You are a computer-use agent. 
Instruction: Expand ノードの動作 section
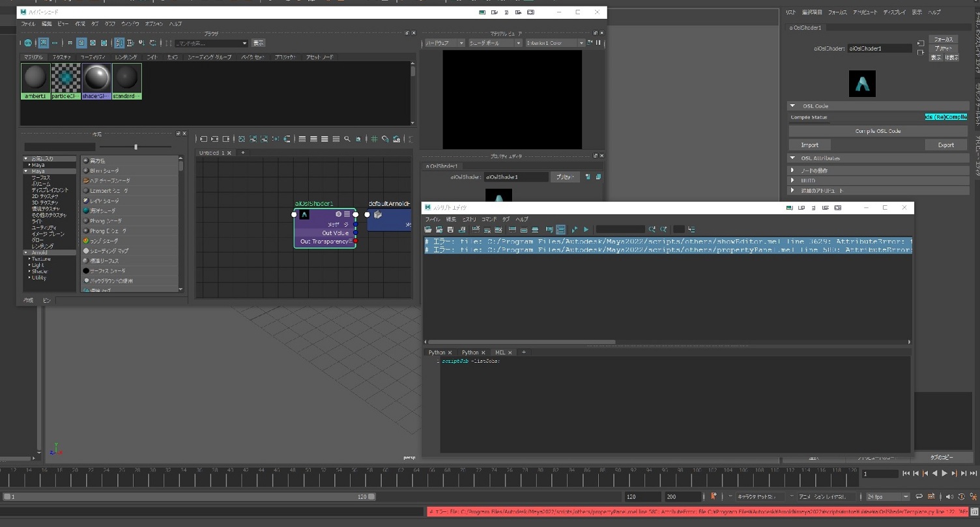click(792, 171)
